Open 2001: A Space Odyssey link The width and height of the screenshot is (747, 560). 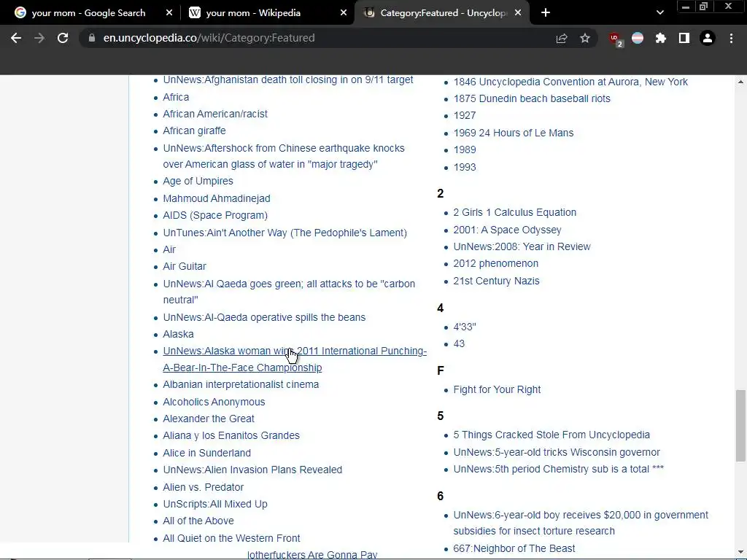[x=508, y=230]
